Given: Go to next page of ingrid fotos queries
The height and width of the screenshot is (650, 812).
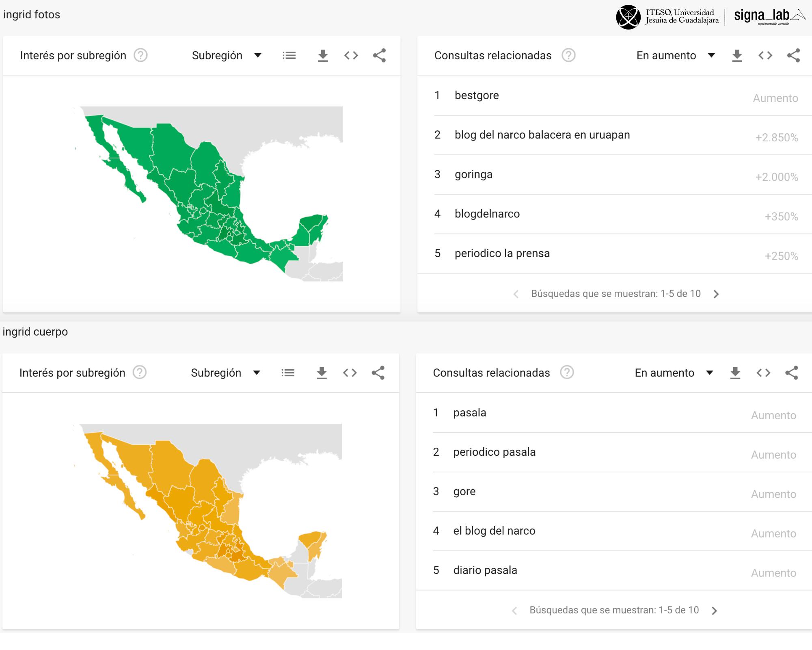Looking at the screenshot, I should pos(716,294).
